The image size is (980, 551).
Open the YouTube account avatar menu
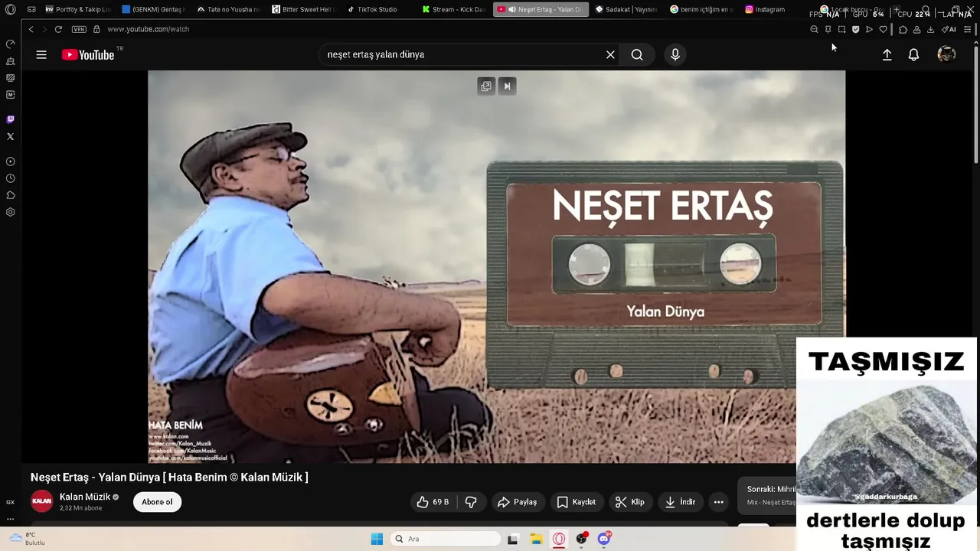click(x=946, y=54)
